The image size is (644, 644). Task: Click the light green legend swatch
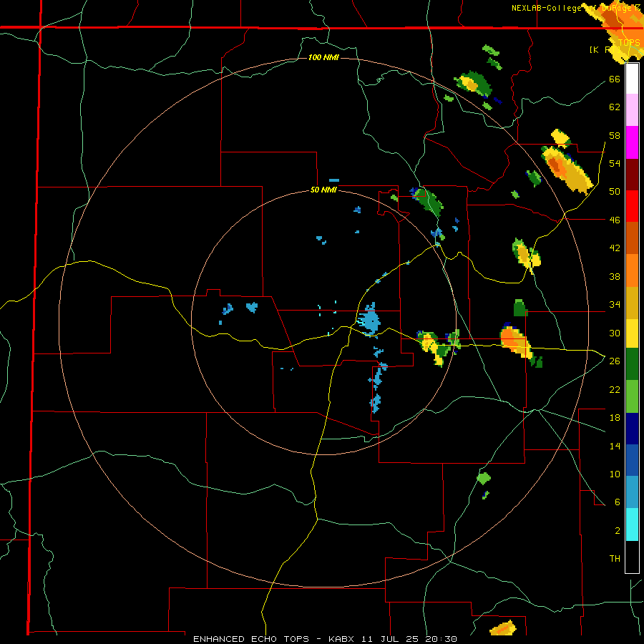point(632,396)
